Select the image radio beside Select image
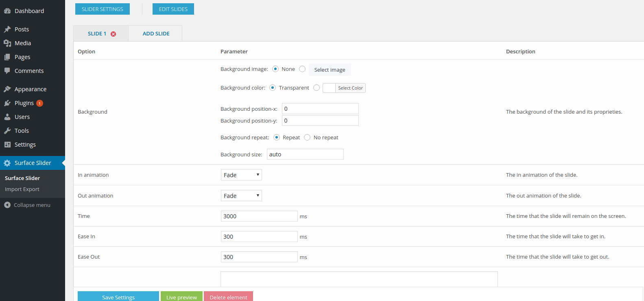644x301 pixels. [x=302, y=69]
